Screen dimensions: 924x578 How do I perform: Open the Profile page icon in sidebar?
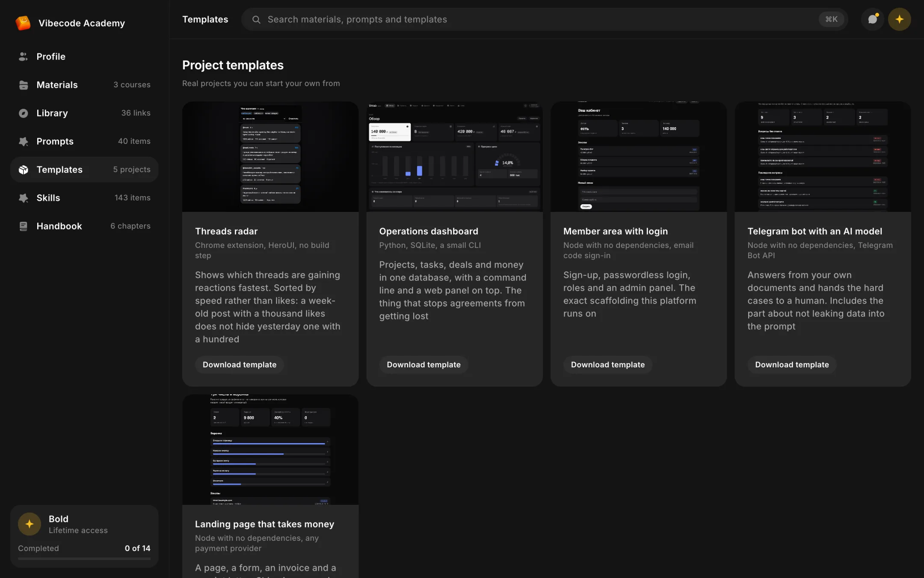[x=23, y=57]
